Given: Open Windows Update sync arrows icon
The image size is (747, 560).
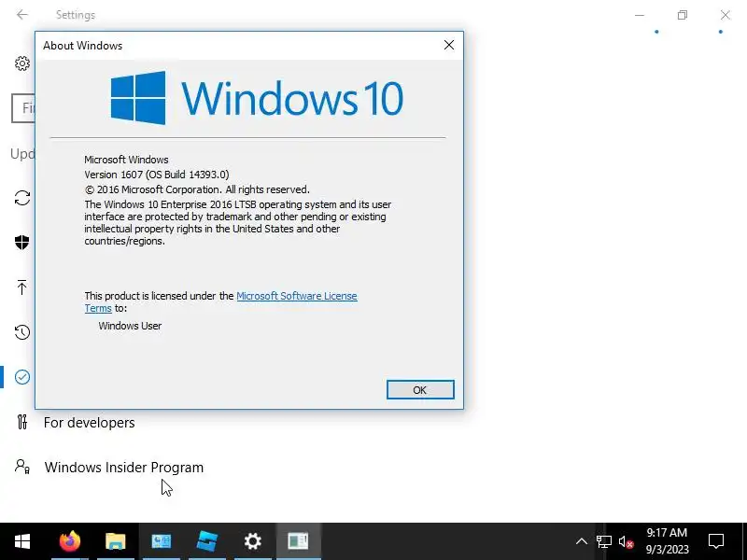Looking at the screenshot, I should [x=21, y=198].
